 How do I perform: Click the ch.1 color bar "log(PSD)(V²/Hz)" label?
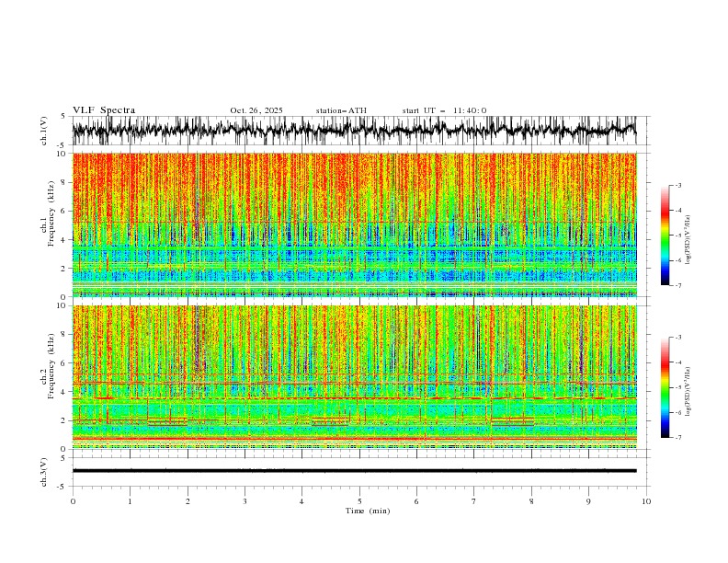pyautogui.click(x=688, y=240)
